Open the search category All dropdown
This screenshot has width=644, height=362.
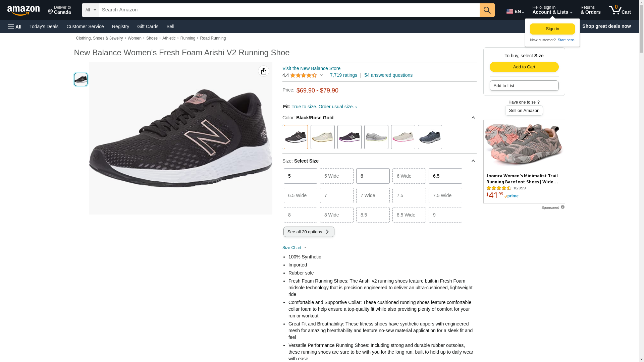(90, 10)
